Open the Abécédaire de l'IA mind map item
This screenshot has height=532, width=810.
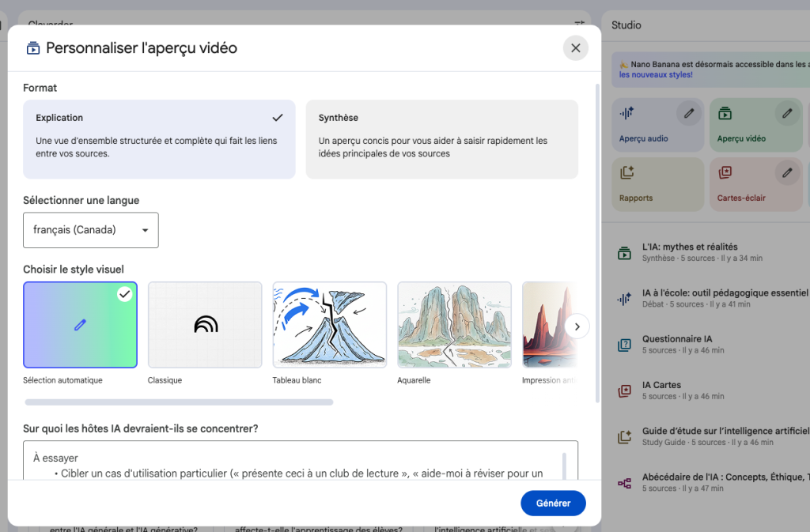click(712, 482)
